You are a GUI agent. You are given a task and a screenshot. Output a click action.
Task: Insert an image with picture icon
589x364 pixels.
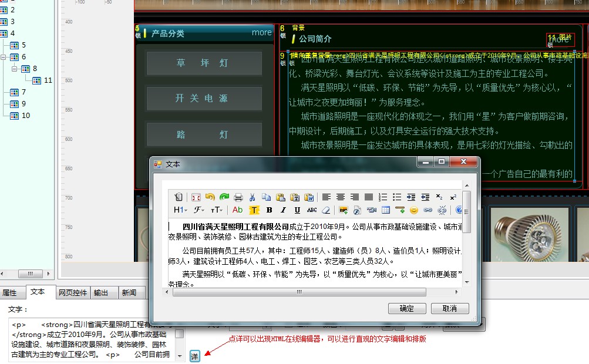coord(343,210)
